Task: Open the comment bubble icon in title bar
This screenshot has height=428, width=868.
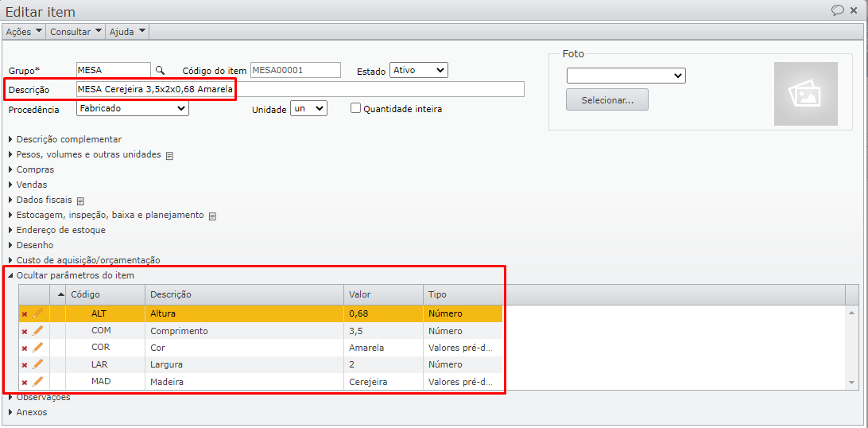Action: coord(838,10)
